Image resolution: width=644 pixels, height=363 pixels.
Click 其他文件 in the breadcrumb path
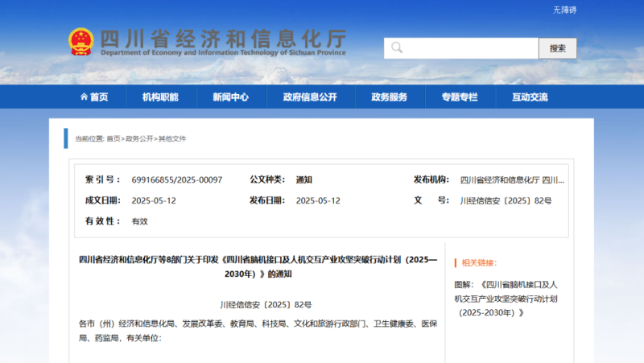(x=172, y=138)
